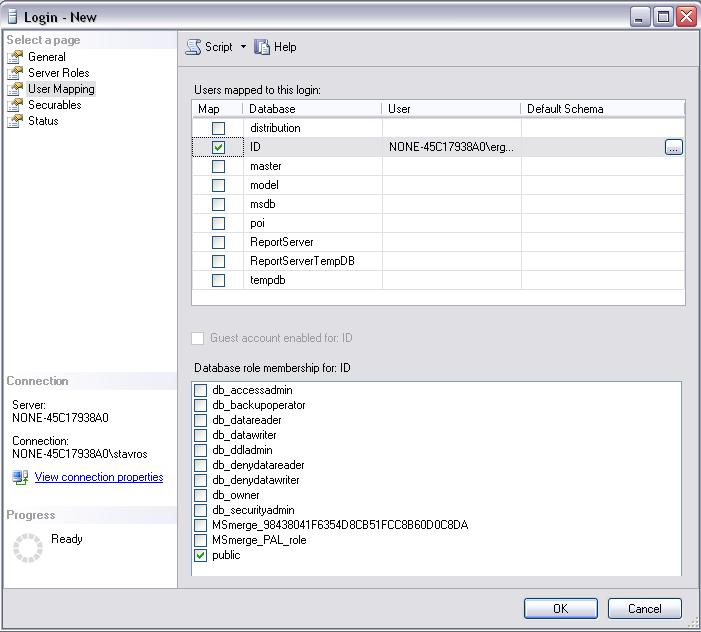Click the User column header

pyautogui.click(x=451, y=109)
